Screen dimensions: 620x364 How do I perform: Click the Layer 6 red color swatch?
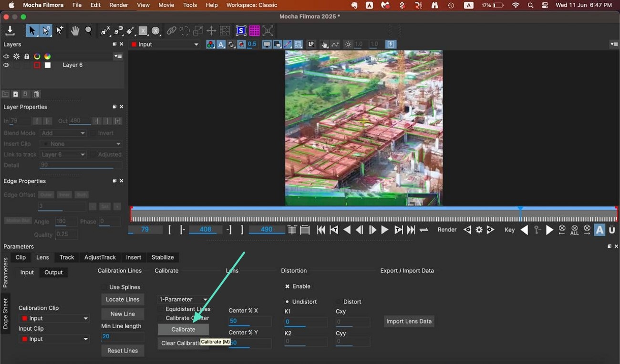pos(37,65)
